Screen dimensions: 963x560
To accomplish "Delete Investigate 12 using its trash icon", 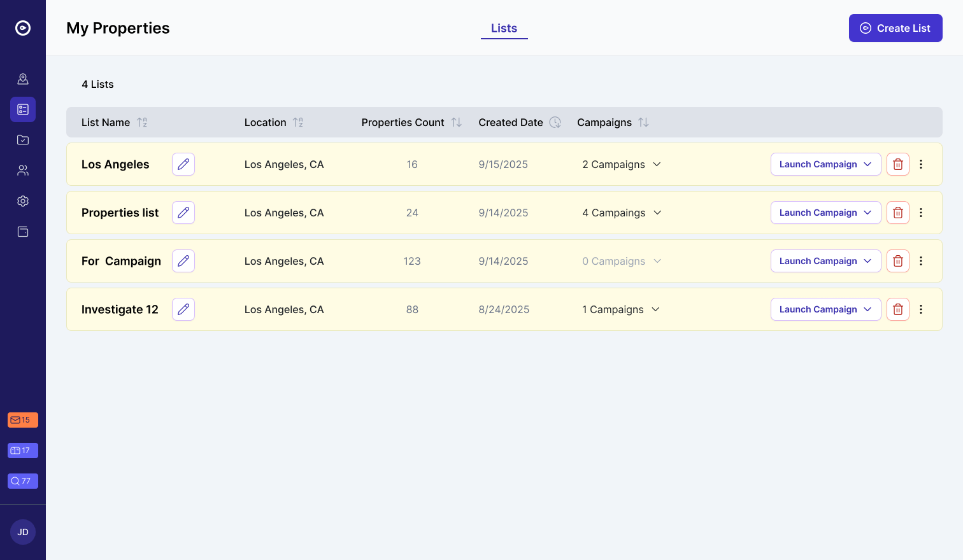I will [898, 309].
